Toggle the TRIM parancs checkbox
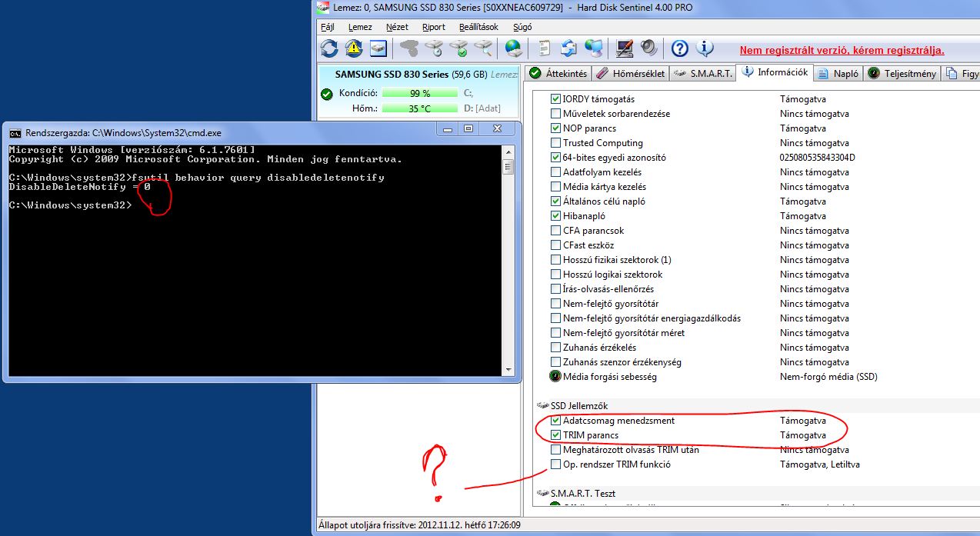The height and width of the screenshot is (536, 980). 556,435
